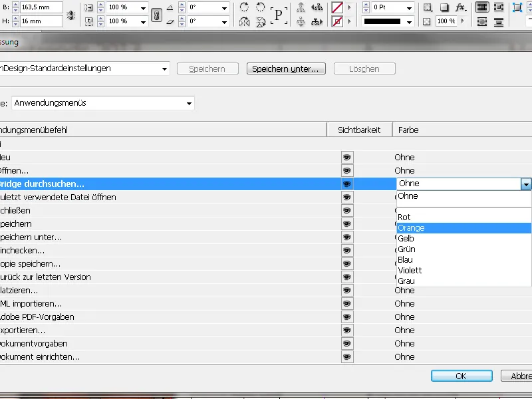
Task: Flip the object vertically
Action: pyautogui.click(x=260, y=22)
